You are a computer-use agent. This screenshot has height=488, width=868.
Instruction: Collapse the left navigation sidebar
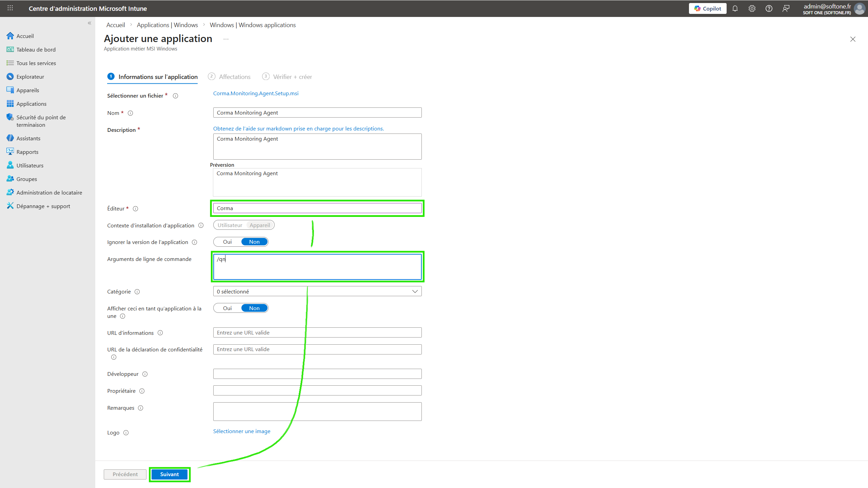[x=90, y=23]
